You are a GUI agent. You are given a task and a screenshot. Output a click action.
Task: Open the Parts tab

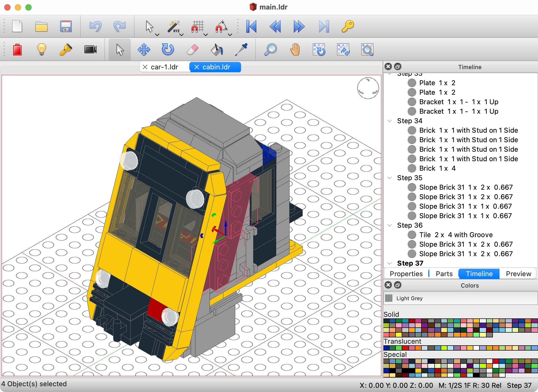(444, 274)
